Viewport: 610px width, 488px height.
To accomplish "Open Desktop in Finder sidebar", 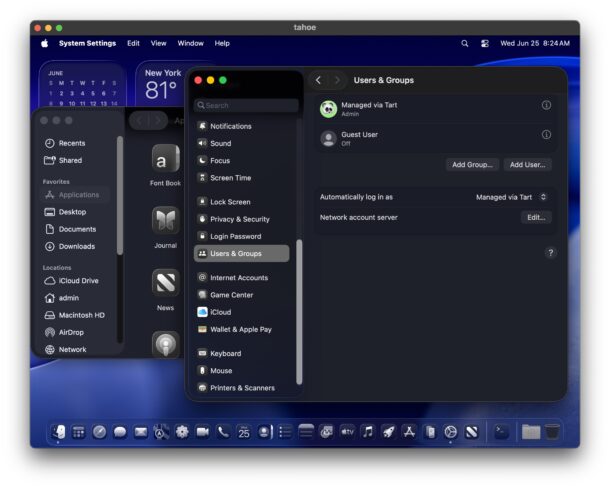I will (75, 212).
